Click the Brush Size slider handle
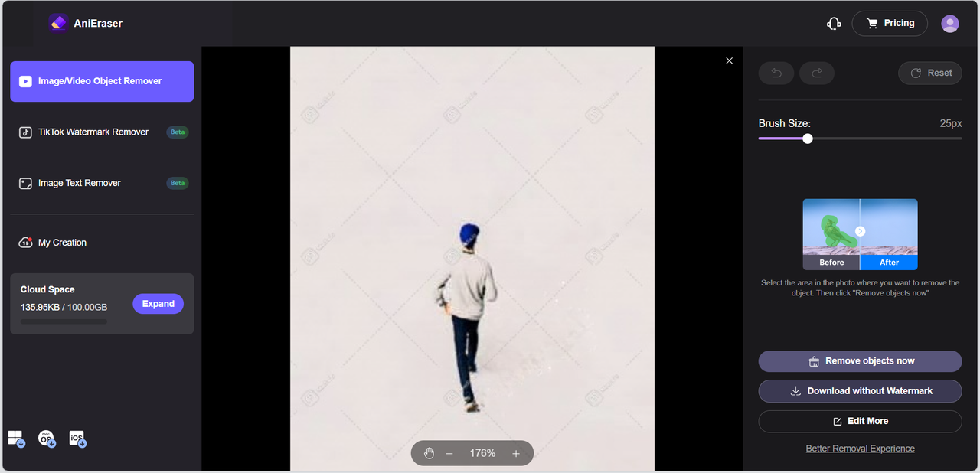Image resolution: width=980 pixels, height=473 pixels. point(808,139)
